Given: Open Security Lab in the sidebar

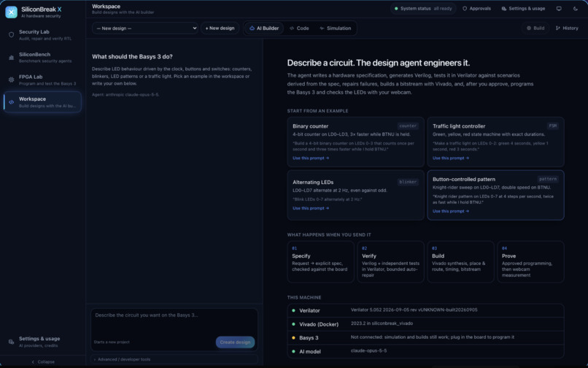Looking at the screenshot, I should (x=42, y=35).
